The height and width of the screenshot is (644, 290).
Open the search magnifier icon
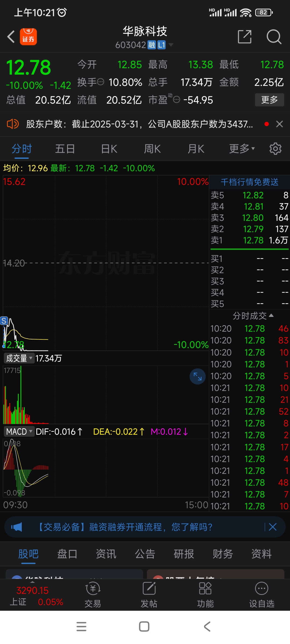tap(274, 37)
